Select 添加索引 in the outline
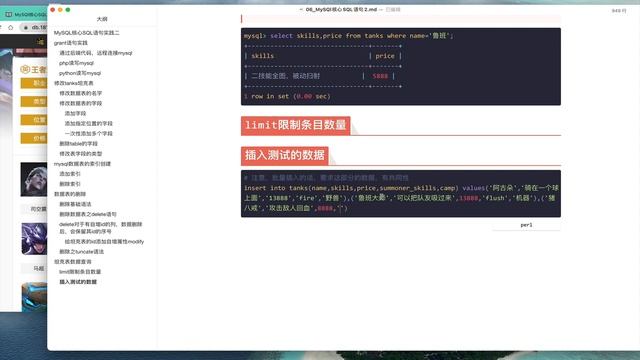The image size is (640, 360). tap(70, 174)
